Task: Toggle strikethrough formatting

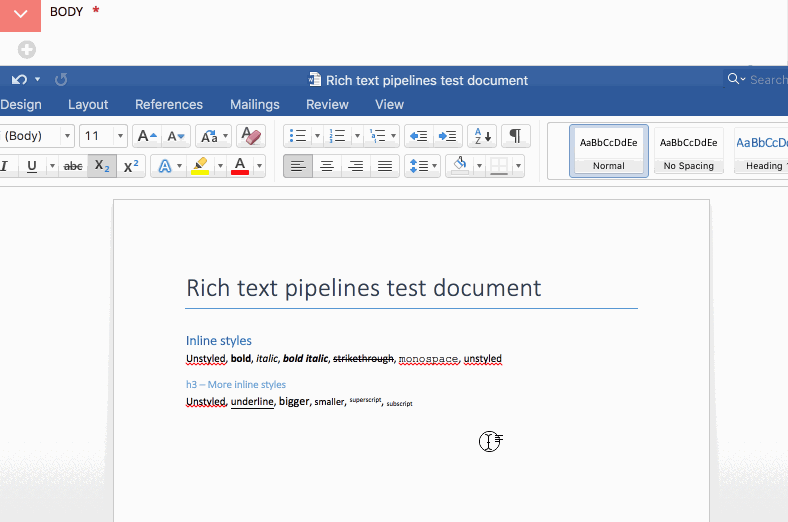Action: (x=73, y=166)
